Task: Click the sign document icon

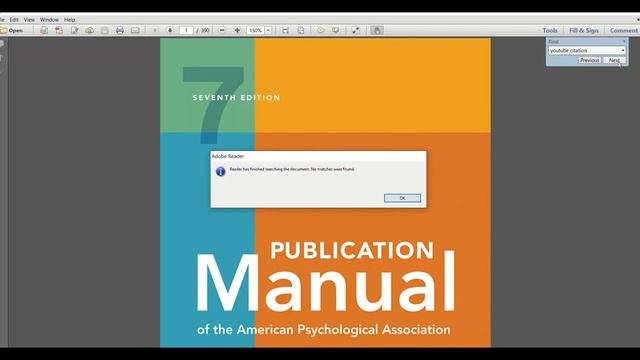Action: 74,31
